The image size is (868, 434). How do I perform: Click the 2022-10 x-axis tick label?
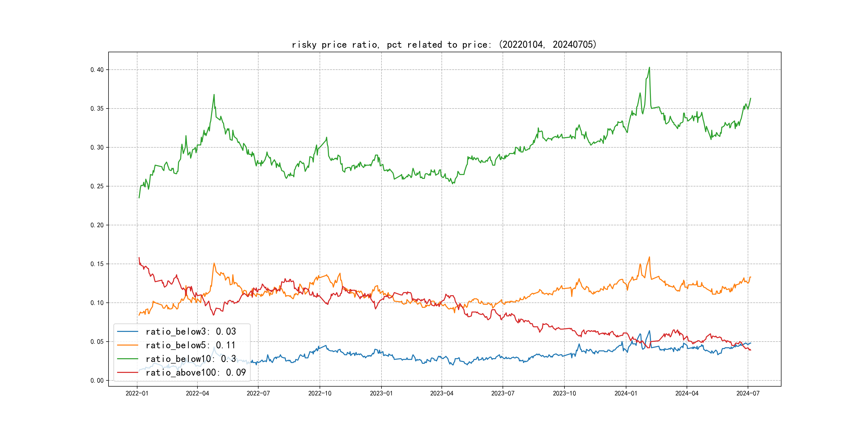click(x=320, y=393)
